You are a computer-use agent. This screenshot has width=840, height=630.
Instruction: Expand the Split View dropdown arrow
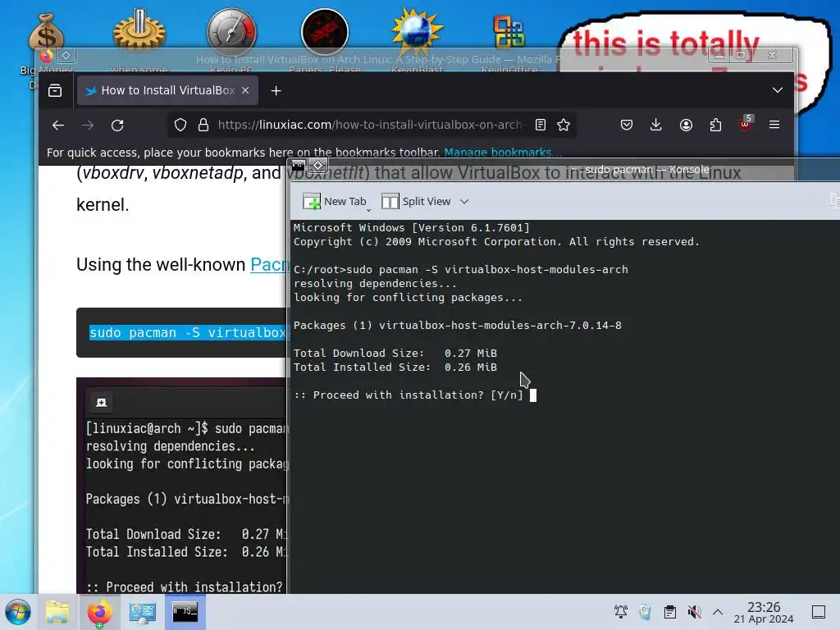pos(464,202)
